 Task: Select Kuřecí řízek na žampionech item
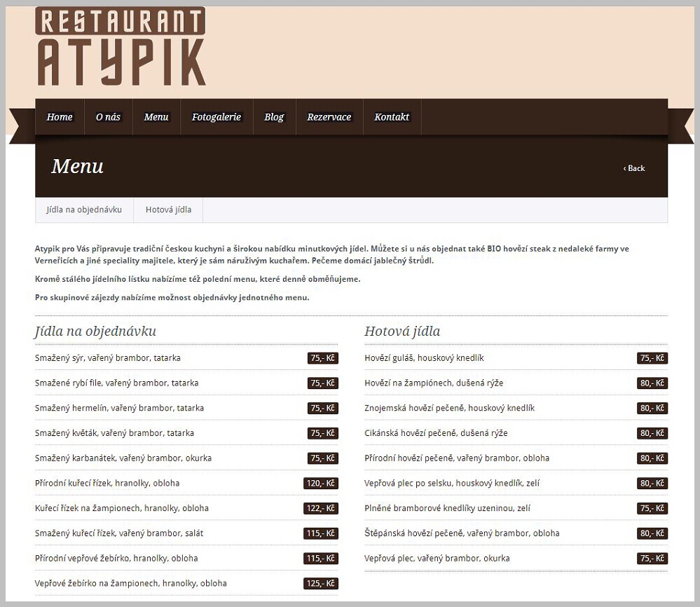tap(122, 508)
